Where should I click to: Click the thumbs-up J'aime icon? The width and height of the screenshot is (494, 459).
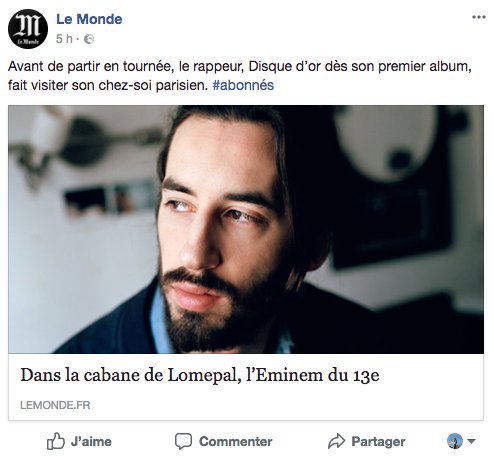(x=55, y=441)
